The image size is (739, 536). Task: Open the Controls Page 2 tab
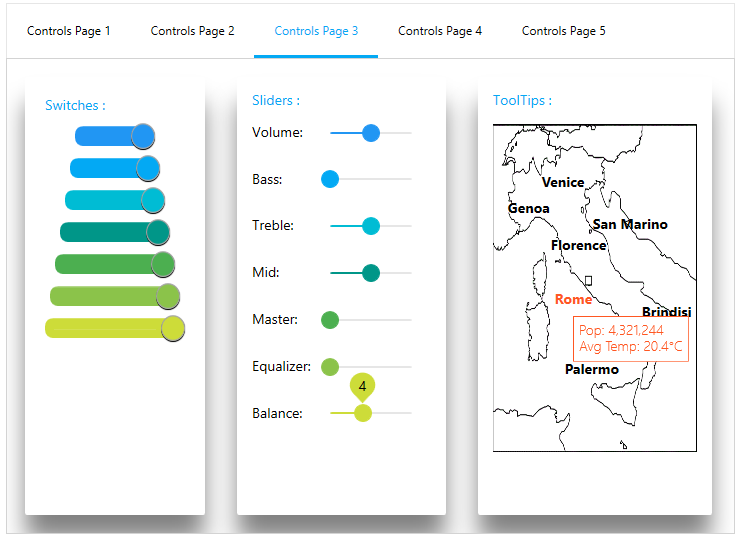(x=192, y=31)
